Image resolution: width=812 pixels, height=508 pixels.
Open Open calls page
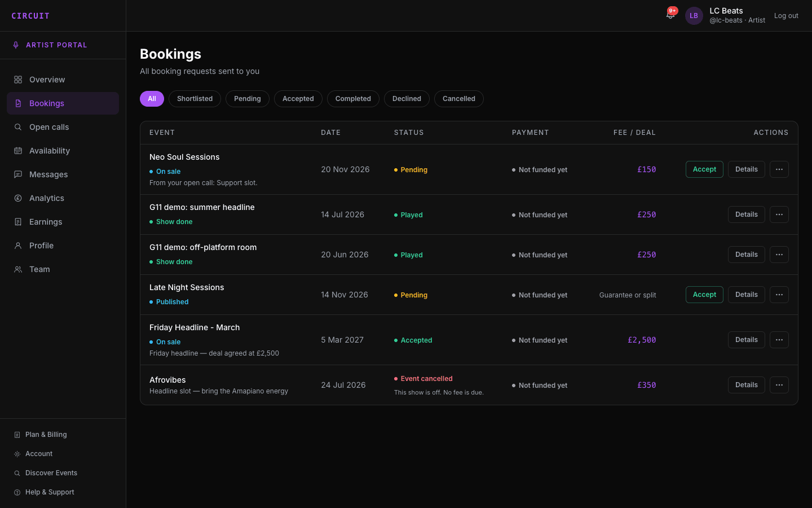tap(63, 127)
